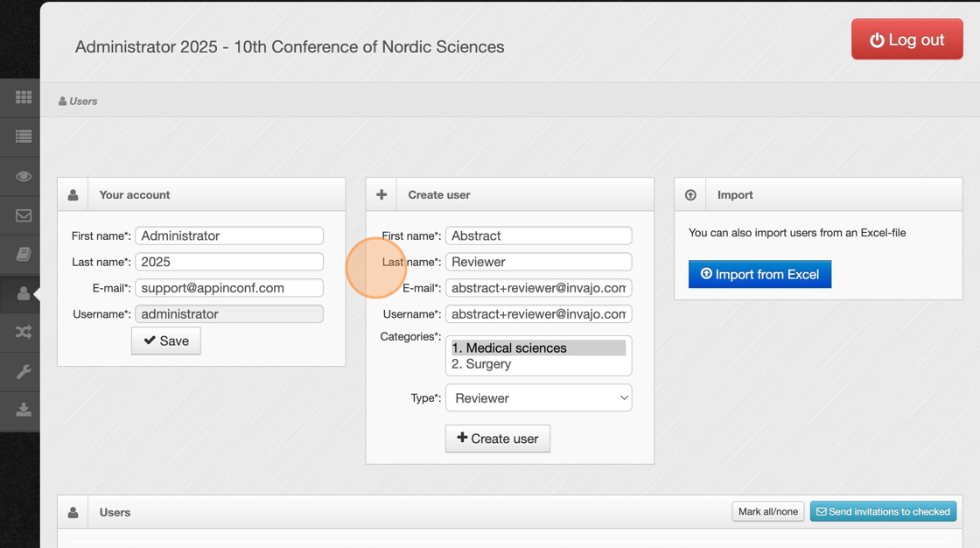Viewport: 980px width, 548px height.
Task: Open the eye preview sidebar icon
Action: pos(24,176)
